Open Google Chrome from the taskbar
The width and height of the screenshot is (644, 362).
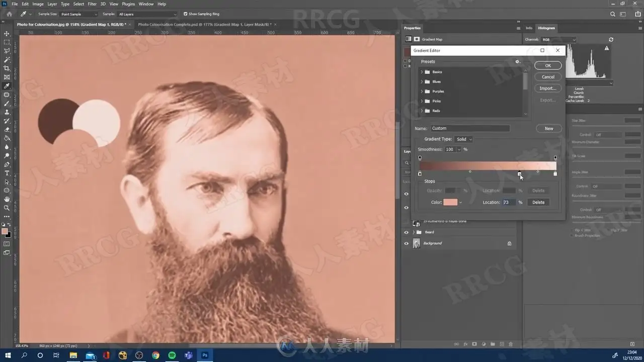pyautogui.click(x=155, y=355)
